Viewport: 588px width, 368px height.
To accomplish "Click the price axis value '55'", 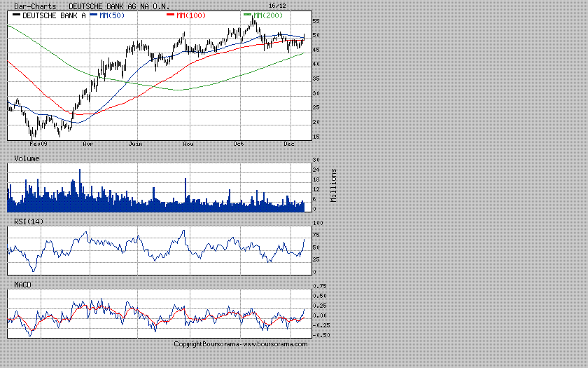I will pyautogui.click(x=316, y=21).
